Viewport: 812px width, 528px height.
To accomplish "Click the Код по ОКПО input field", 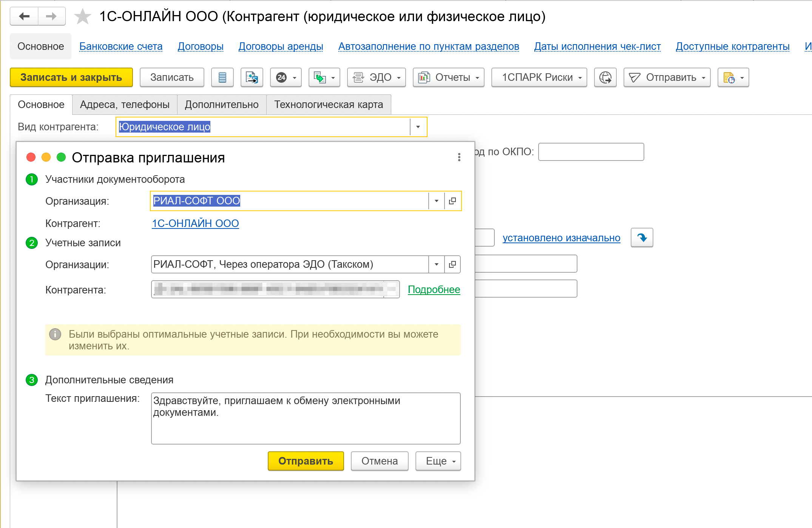I will click(591, 152).
